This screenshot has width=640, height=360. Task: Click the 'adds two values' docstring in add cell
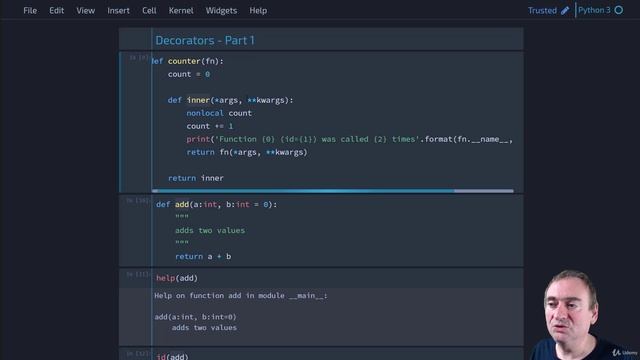[x=210, y=231]
